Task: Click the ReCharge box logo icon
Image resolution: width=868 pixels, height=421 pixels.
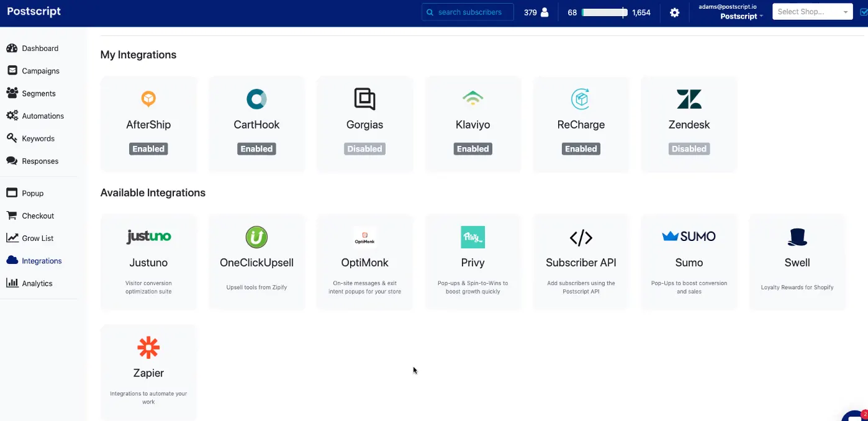Action: [x=581, y=99]
